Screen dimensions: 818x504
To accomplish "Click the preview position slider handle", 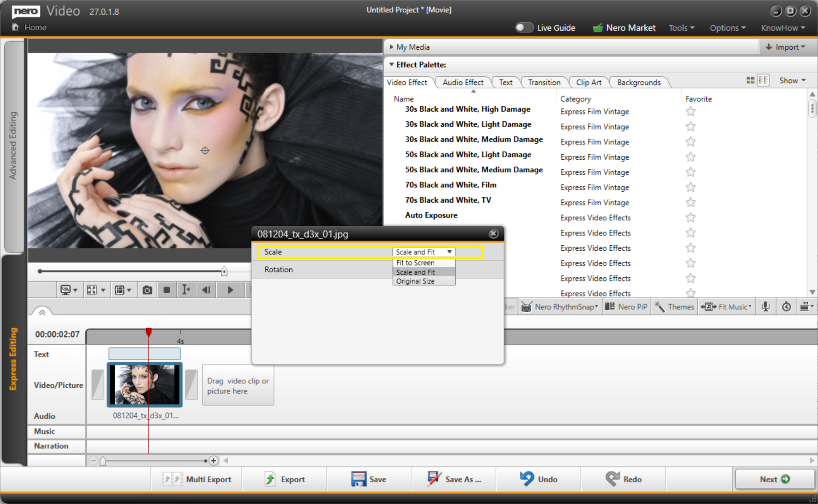I will point(224,271).
